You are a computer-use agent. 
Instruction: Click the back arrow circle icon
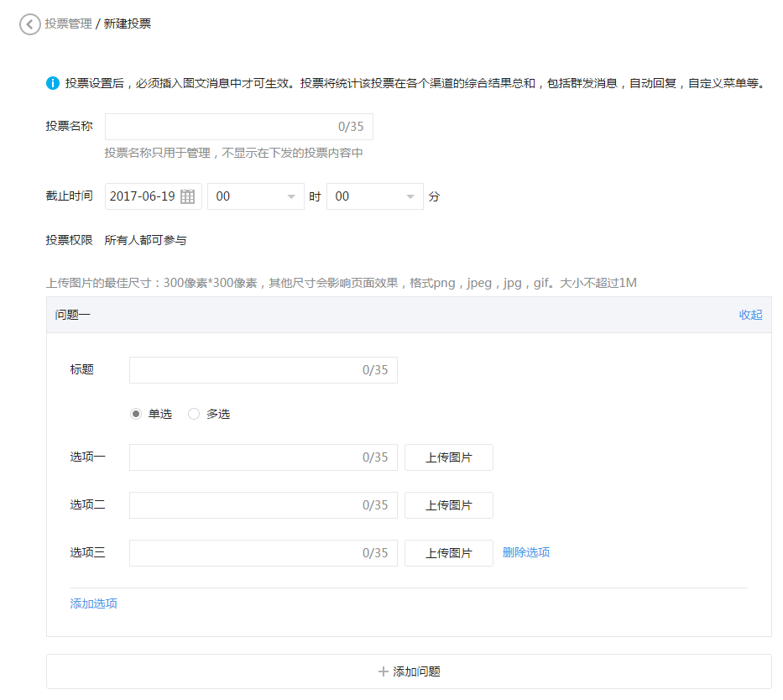click(30, 24)
